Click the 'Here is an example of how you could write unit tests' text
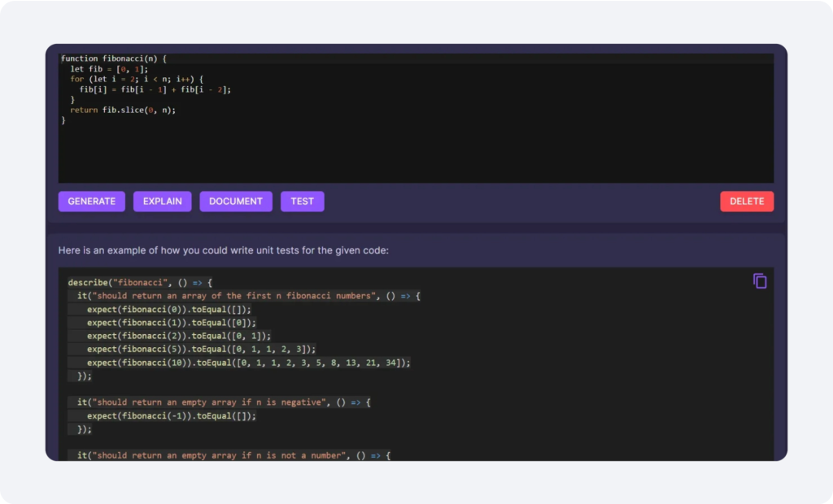 coord(223,250)
